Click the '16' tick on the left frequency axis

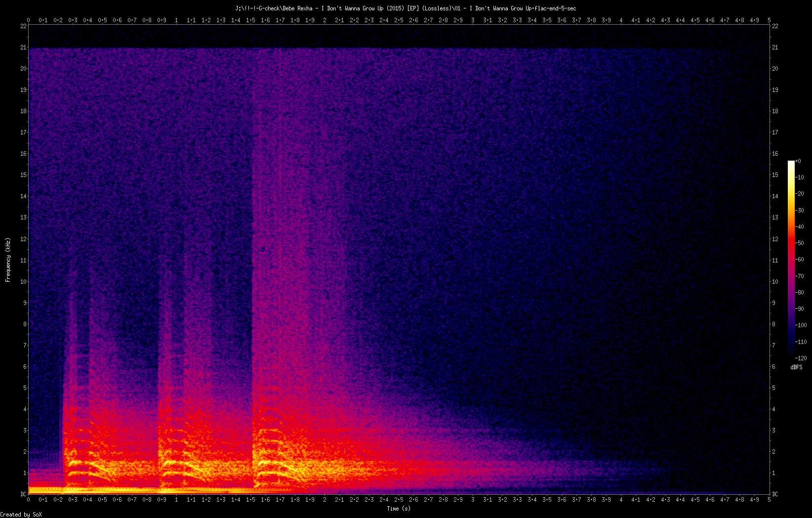coord(23,154)
